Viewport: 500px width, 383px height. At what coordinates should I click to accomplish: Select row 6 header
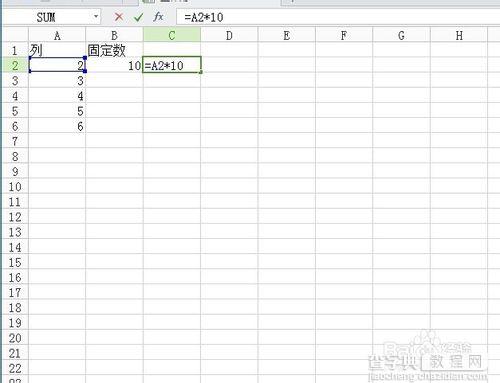pos(15,126)
